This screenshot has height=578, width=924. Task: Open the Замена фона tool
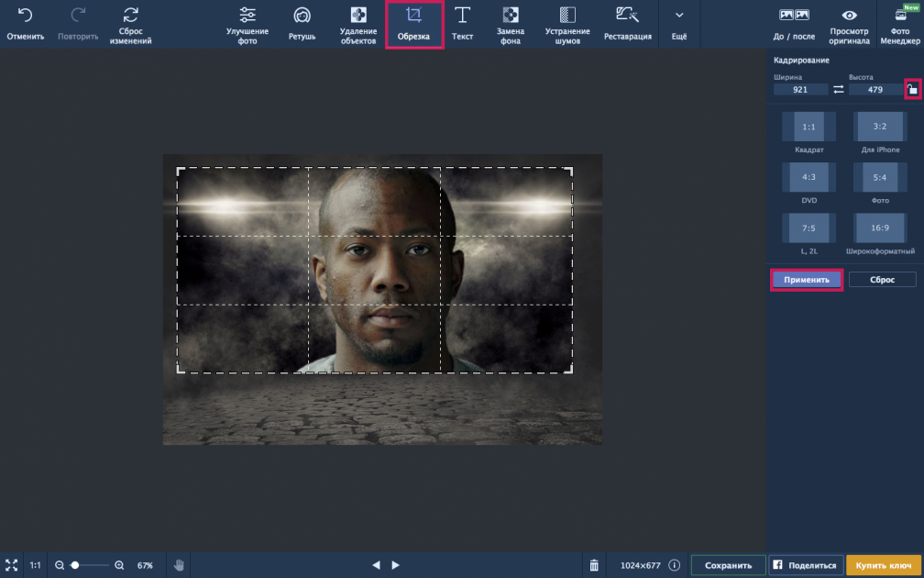coord(511,26)
